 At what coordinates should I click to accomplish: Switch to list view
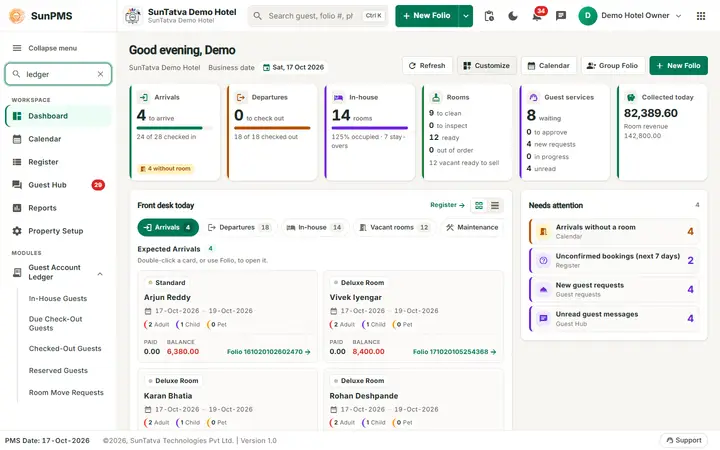click(x=495, y=205)
